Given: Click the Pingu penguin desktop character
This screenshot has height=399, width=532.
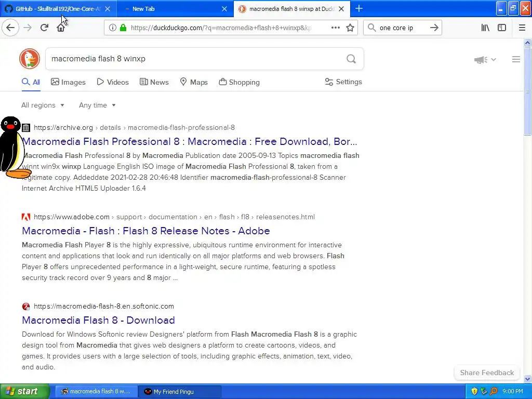Looking at the screenshot, I should (x=13, y=148).
